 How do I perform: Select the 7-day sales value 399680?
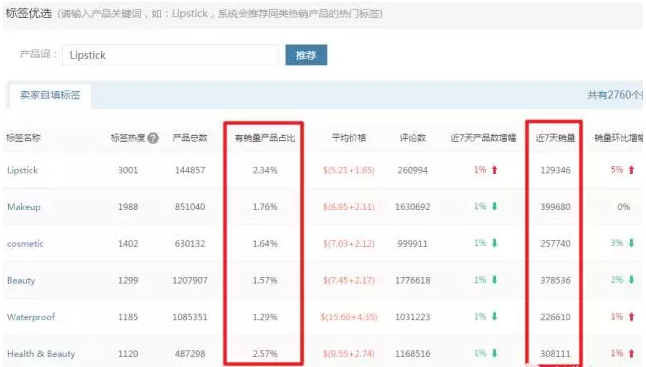click(555, 207)
